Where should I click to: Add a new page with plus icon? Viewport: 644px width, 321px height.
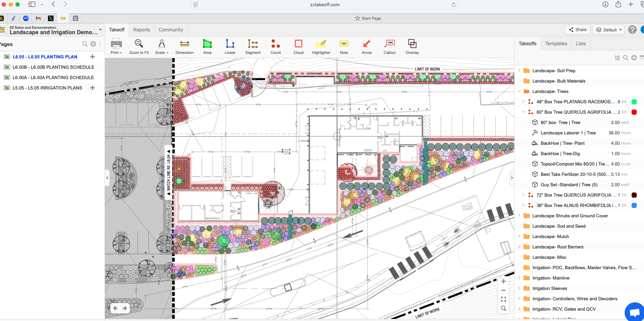point(93,44)
